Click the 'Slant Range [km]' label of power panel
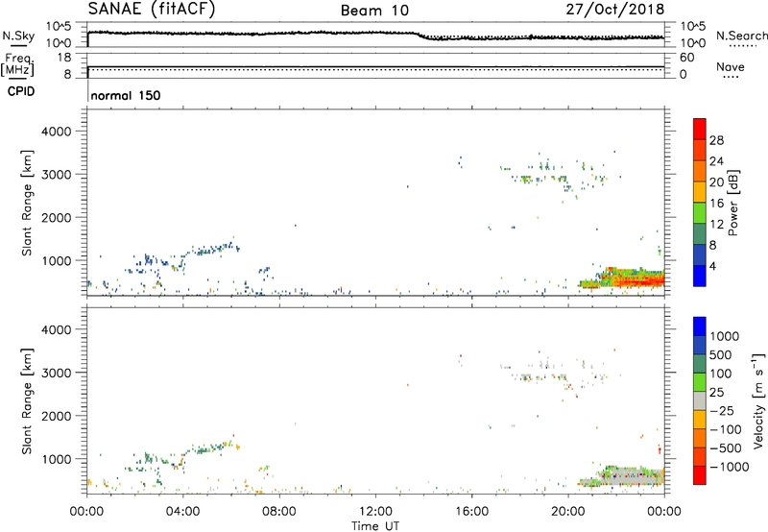 coord(27,203)
